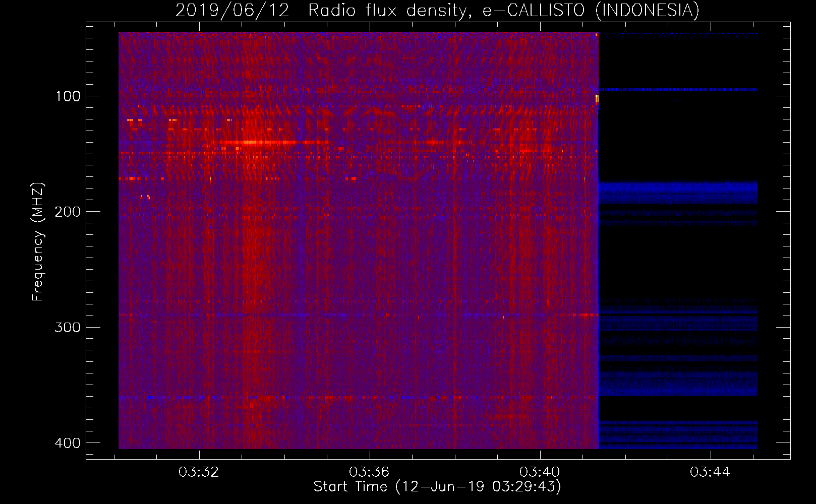Click the 200 frequency tick label
The height and width of the screenshot is (504, 816).
pyautogui.click(x=68, y=212)
